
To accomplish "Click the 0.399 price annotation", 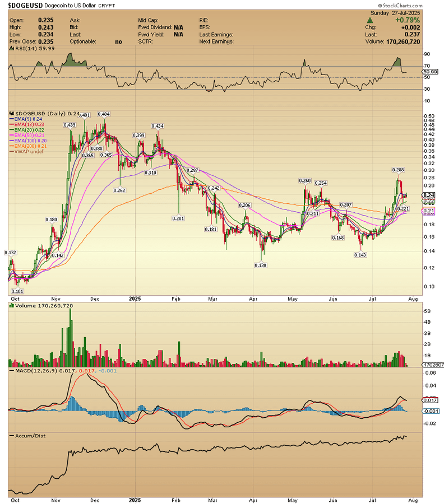I will [138, 136].
